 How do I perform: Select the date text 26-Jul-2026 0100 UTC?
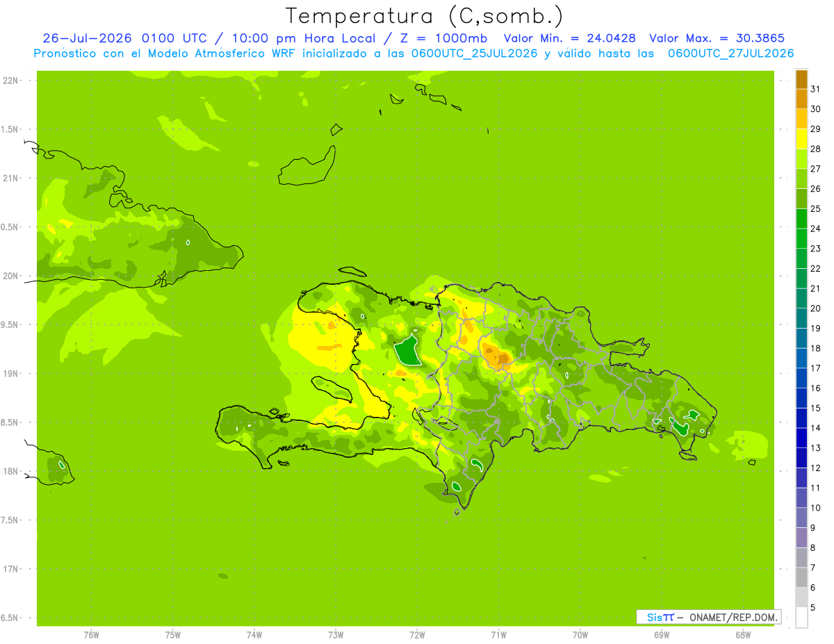pyautogui.click(x=124, y=38)
